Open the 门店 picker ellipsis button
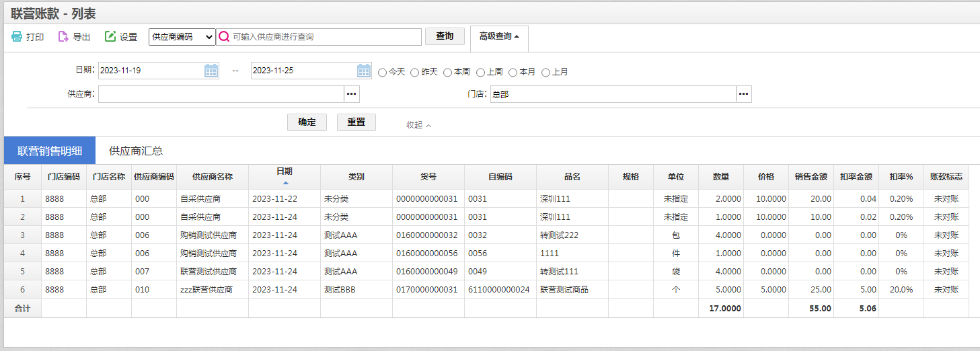 click(x=744, y=94)
